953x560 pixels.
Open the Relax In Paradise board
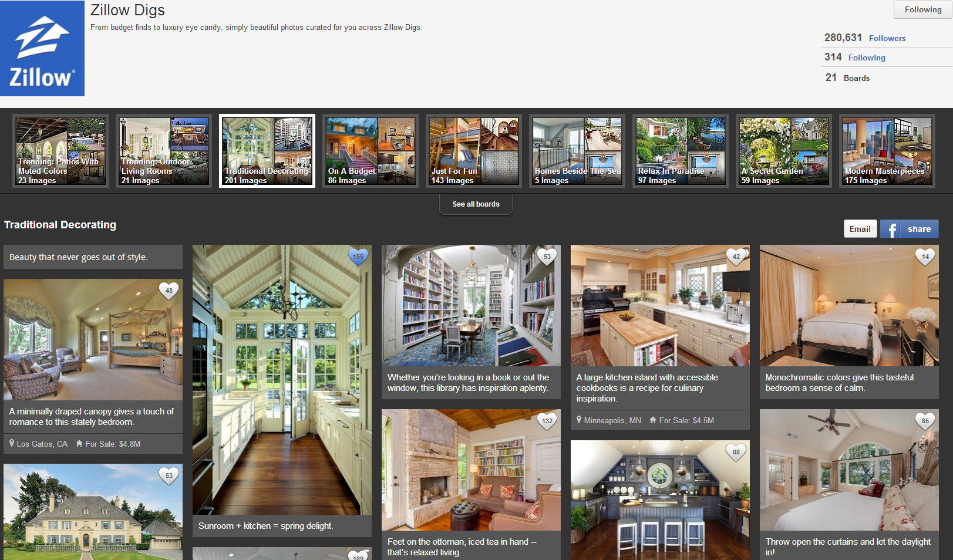click(x=681, y=151)
